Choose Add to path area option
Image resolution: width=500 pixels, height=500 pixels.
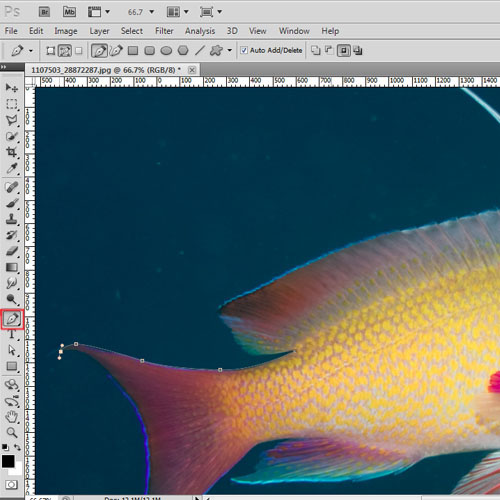click(x=315, y=50)
